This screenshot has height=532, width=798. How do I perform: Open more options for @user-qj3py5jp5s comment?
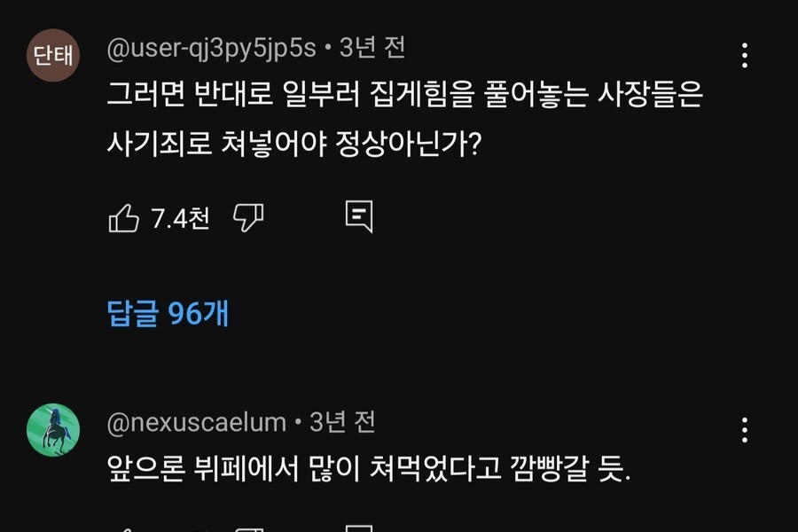coord(745,56)
